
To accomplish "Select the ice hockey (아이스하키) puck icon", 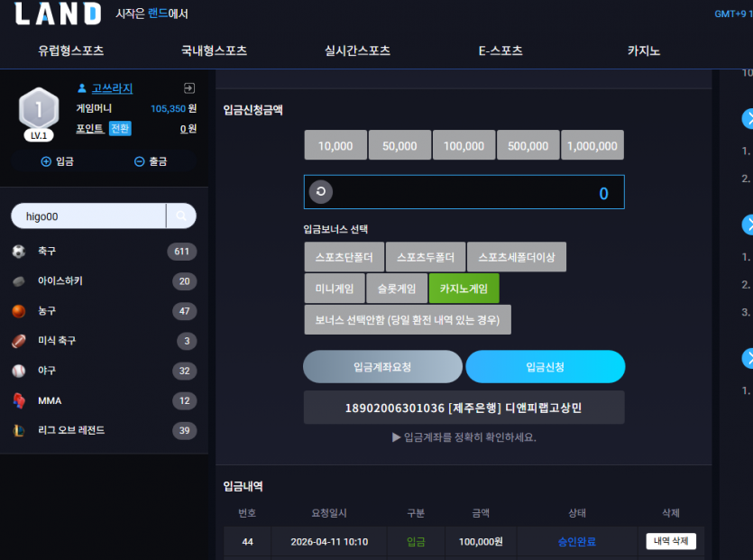I will [19, 281].
